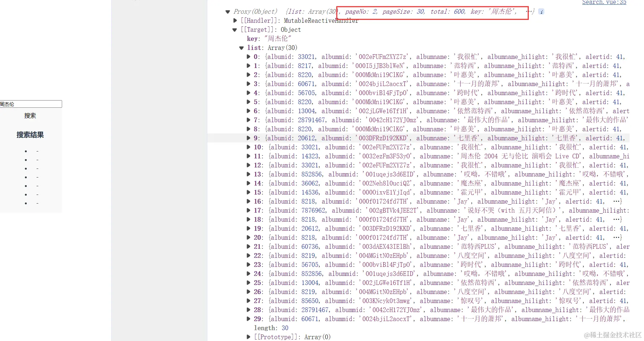Expand list item 18 in the array
The height and width of the screenshot is (341, 644).
[248, 219]
